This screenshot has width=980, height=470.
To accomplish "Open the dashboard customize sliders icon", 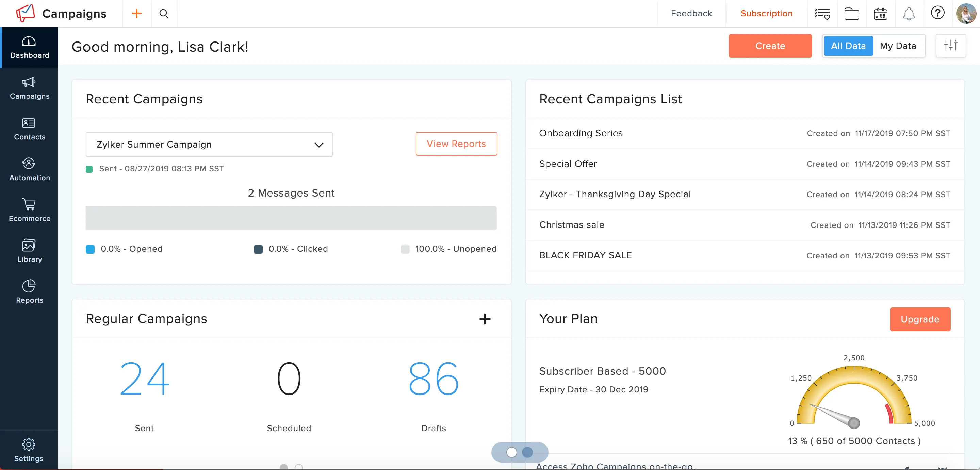I will click(x=950, y=46).
